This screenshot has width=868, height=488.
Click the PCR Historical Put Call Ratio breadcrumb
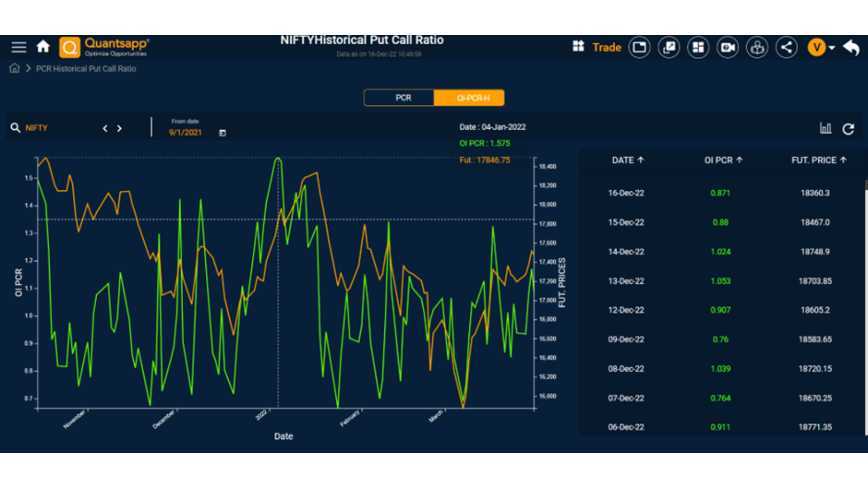pyautogui.click(x=86, y=69)
